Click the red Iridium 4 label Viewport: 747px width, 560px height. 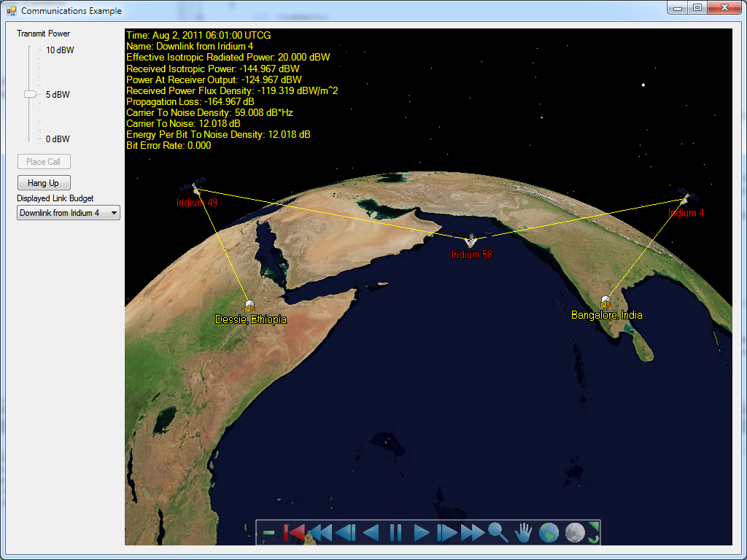(x=686, y=213)
